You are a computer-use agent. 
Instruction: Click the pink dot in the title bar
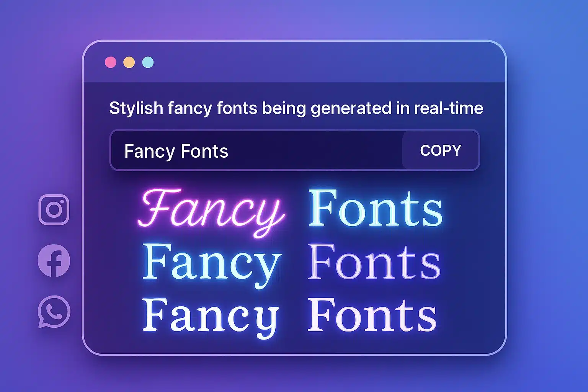coord(111,62)
